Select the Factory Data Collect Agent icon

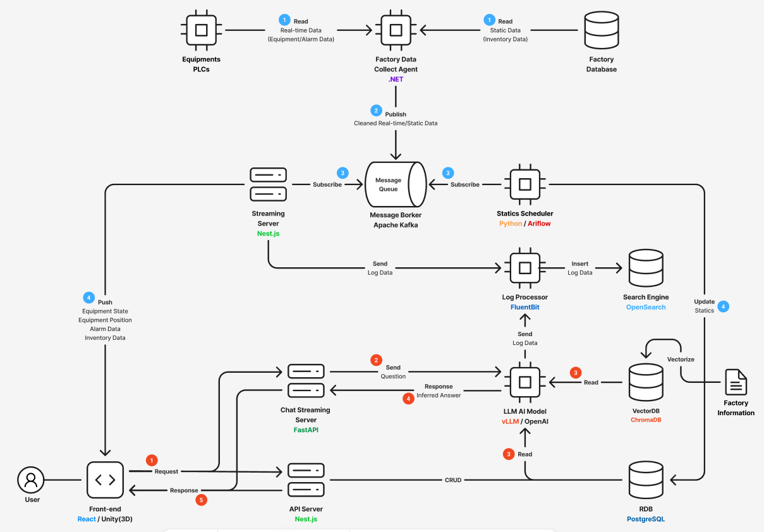pyautogui.click(x=396, y=30)
